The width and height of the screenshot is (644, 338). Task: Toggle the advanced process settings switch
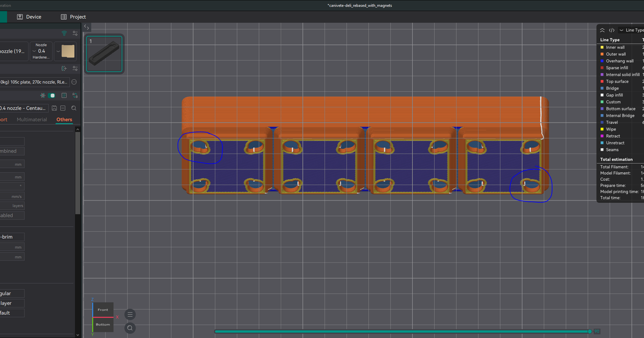pyautogui.click(x=52, y=95)
